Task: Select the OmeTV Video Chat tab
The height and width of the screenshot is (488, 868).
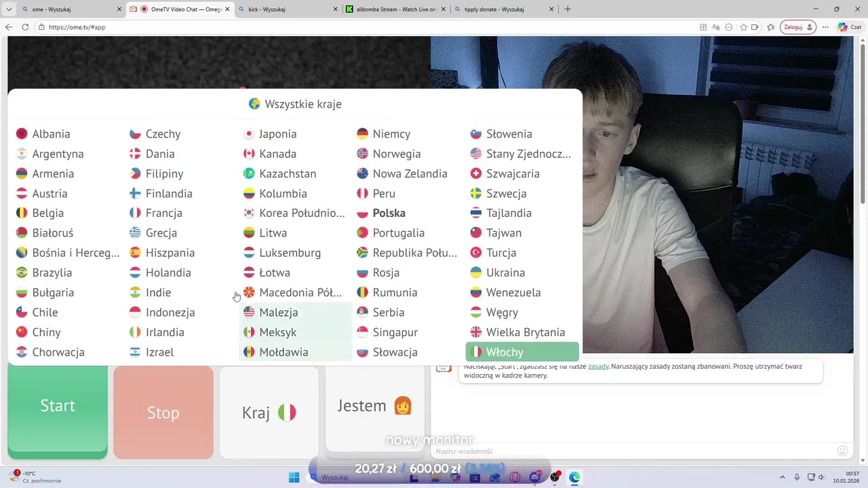Action: tap(180, 9)
